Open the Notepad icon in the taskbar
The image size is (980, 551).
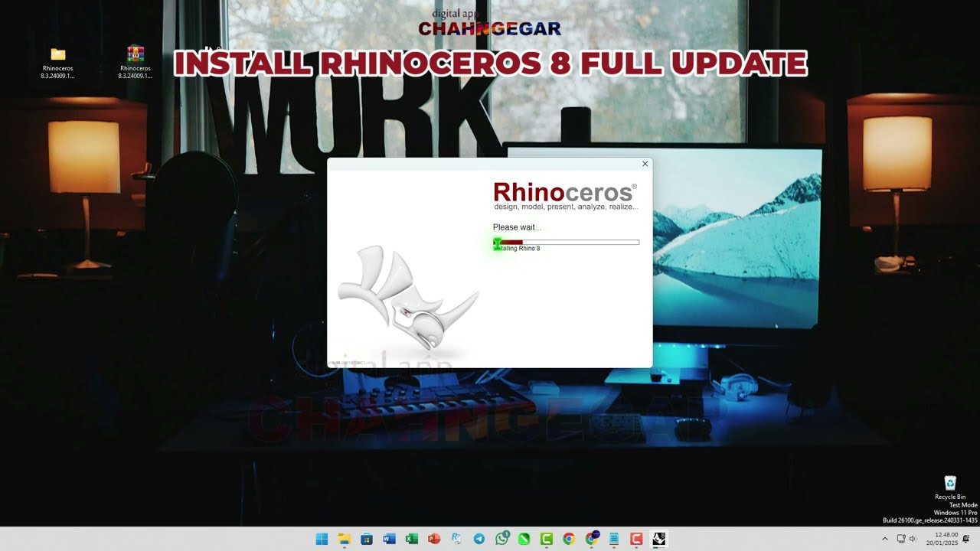[x=613, y=539]
